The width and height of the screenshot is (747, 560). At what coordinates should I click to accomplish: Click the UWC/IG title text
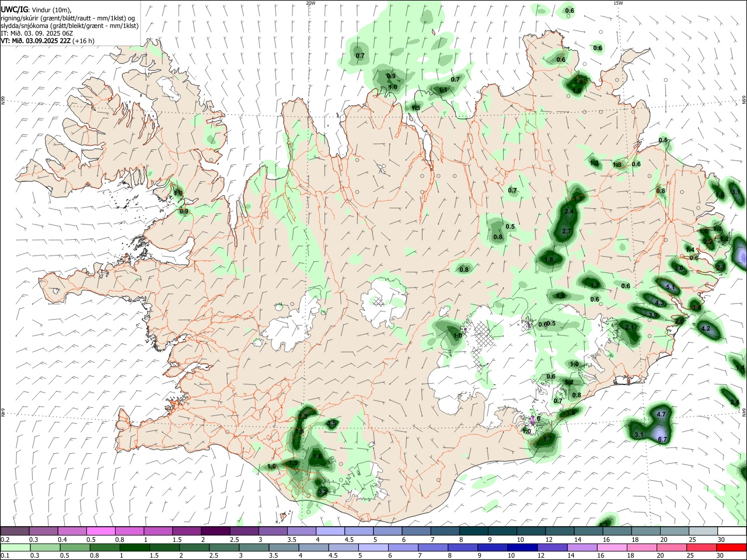point(14,10)
